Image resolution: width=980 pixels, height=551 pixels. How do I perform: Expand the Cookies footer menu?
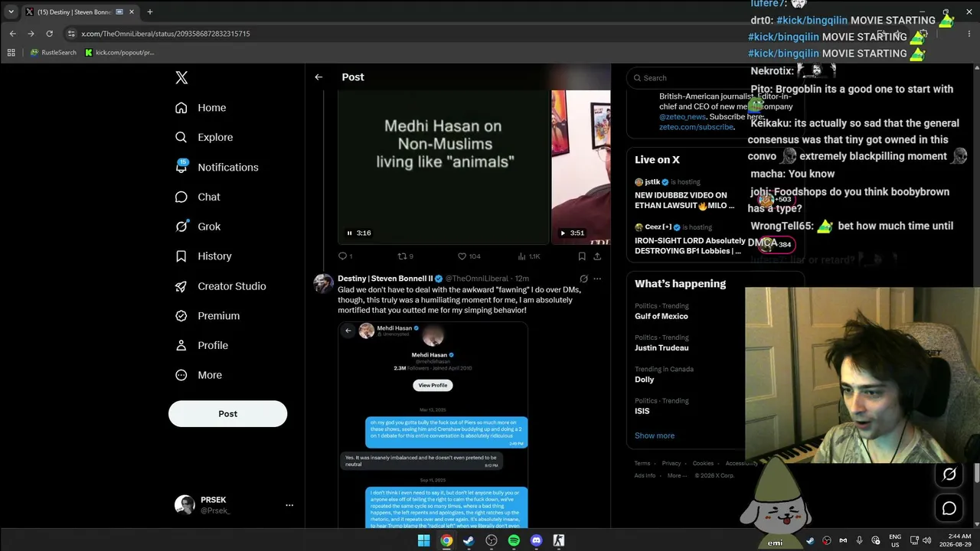703,463
